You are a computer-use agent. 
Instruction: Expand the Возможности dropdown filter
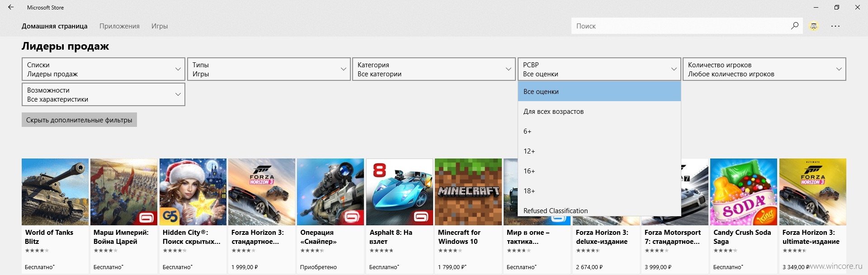pyautogui.click(x=104, y=94)
